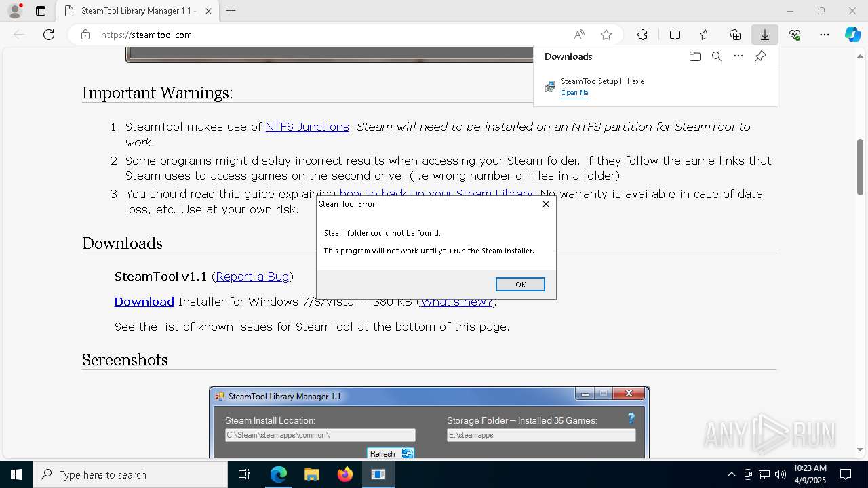Open a new browser tab
Screen dimensions: 868x488
(x=231, y=11)
